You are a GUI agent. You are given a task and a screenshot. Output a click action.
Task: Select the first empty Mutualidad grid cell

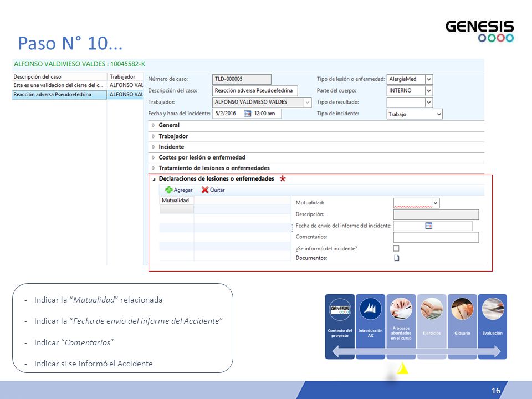(x=176, y=209)
